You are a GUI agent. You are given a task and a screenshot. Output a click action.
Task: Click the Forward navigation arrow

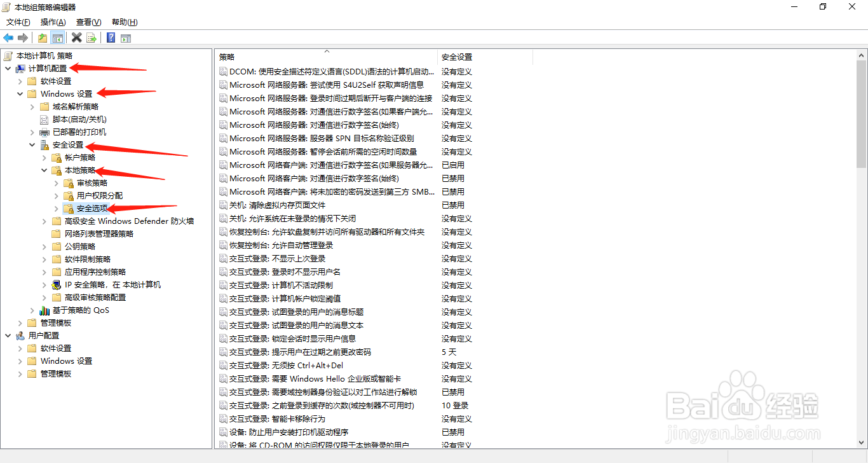[x=23, y=38]
